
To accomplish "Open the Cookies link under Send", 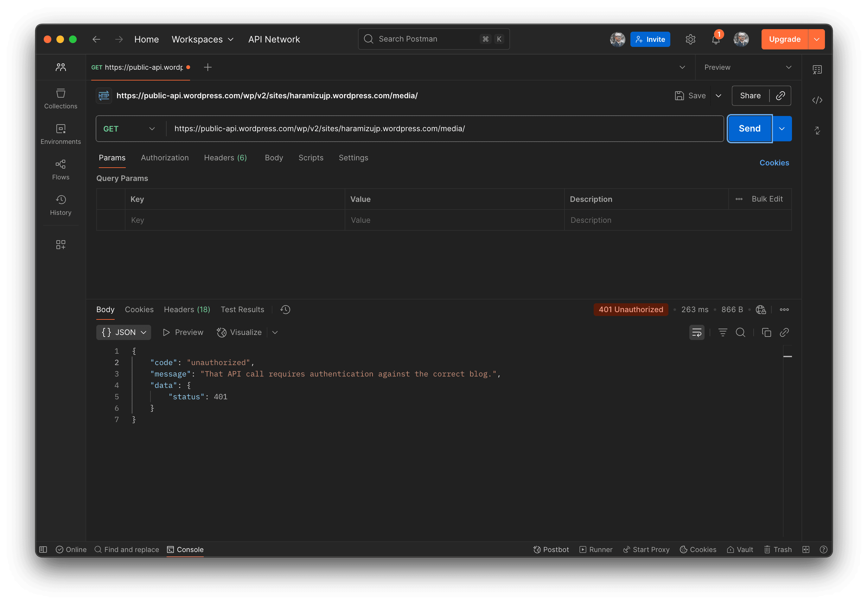I will tap(774, 163).
